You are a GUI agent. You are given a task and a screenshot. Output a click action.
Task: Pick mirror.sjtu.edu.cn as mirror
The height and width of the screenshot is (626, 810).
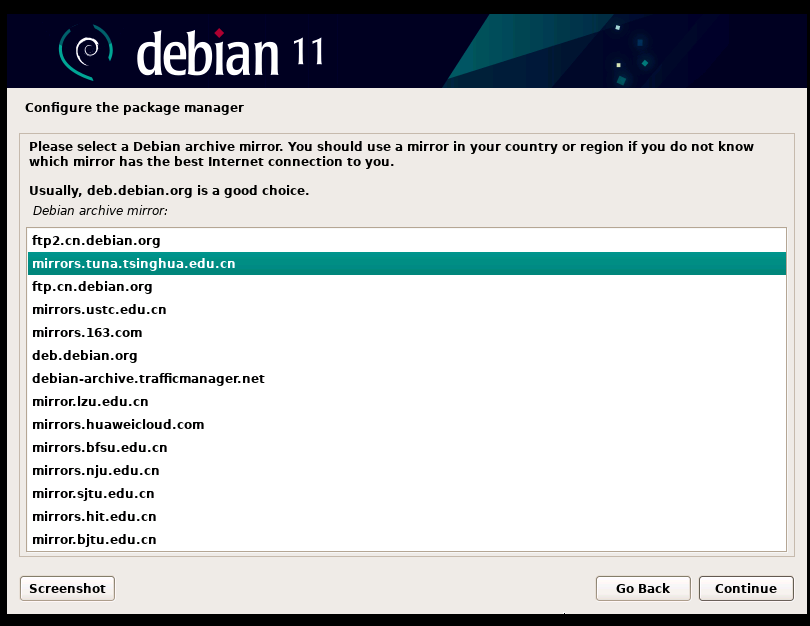407,493
